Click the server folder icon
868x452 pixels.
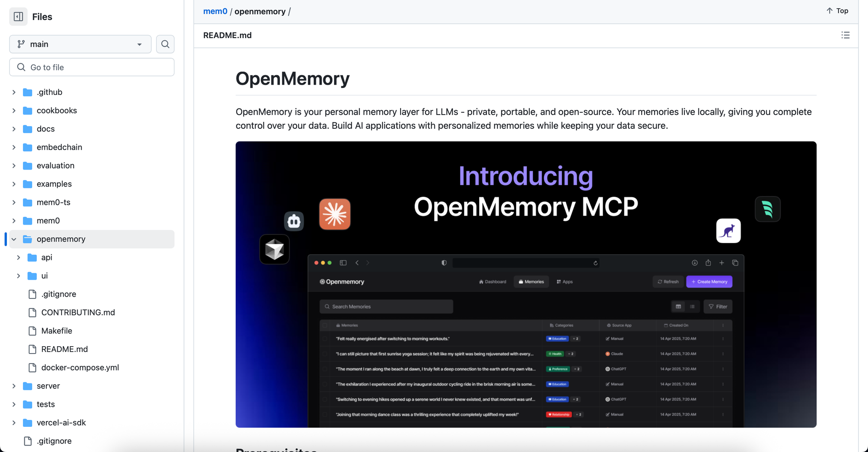point(27,386)
